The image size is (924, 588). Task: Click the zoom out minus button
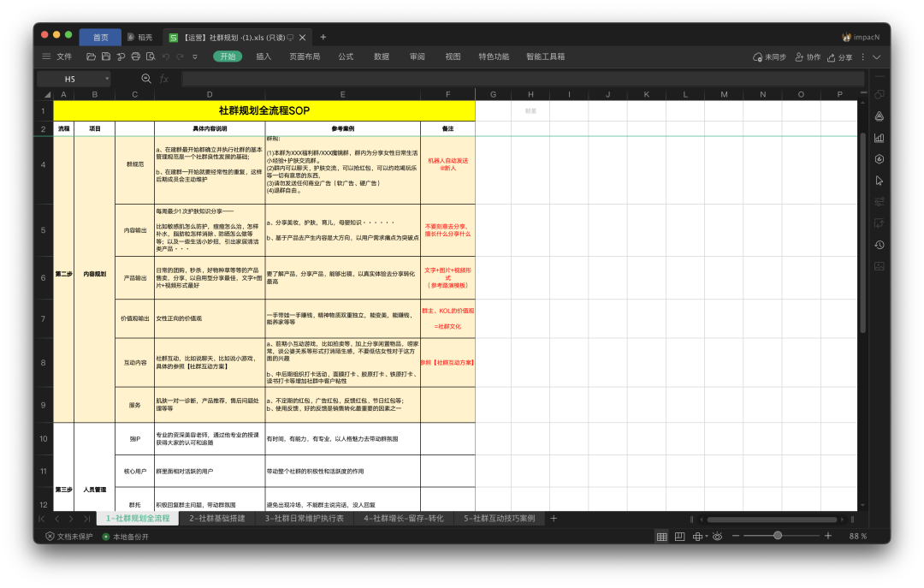pyautogui.click(x=736, y=536)
